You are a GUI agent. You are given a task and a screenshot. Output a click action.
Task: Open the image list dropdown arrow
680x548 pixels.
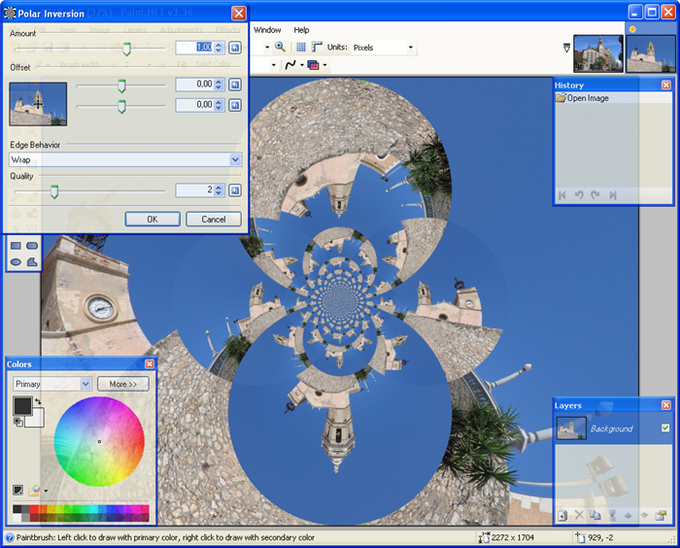pos(566,47)
